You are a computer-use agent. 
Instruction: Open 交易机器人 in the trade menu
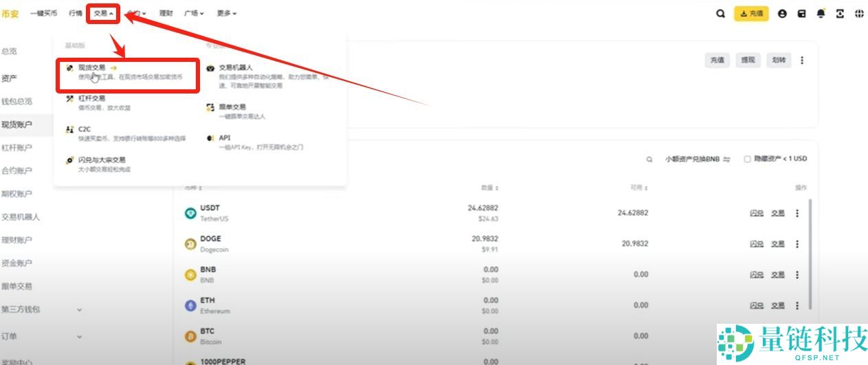(236, 68)
